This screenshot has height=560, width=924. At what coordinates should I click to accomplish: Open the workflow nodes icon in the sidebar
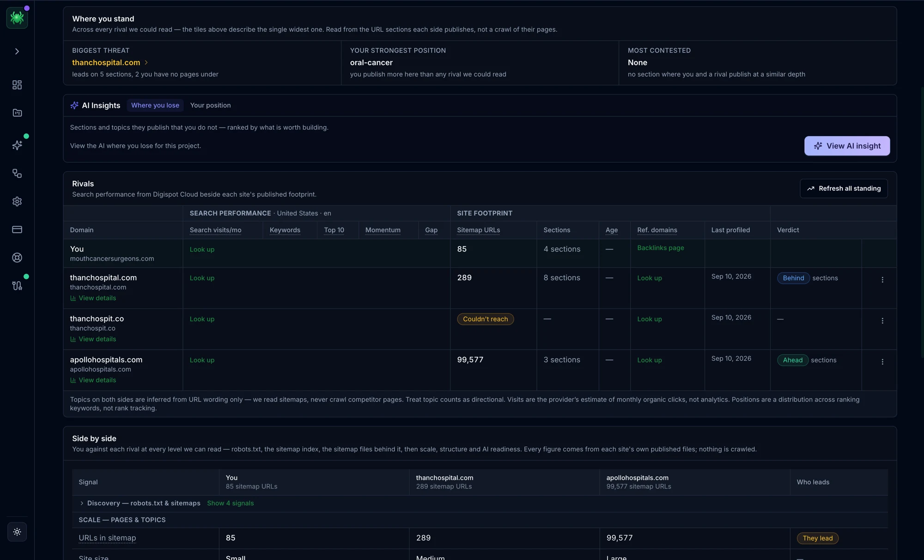[17, 174]
